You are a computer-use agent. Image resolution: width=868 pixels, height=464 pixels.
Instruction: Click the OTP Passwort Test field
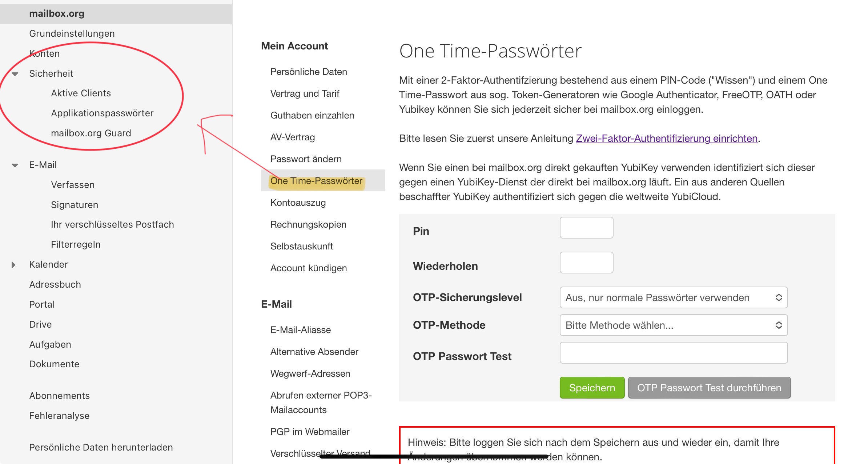coord(674,353)
